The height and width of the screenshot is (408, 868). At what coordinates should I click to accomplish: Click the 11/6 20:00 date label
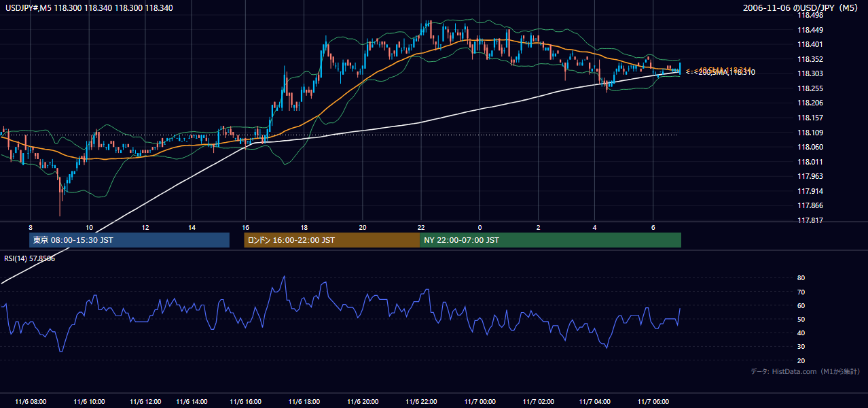click(363, 402)
